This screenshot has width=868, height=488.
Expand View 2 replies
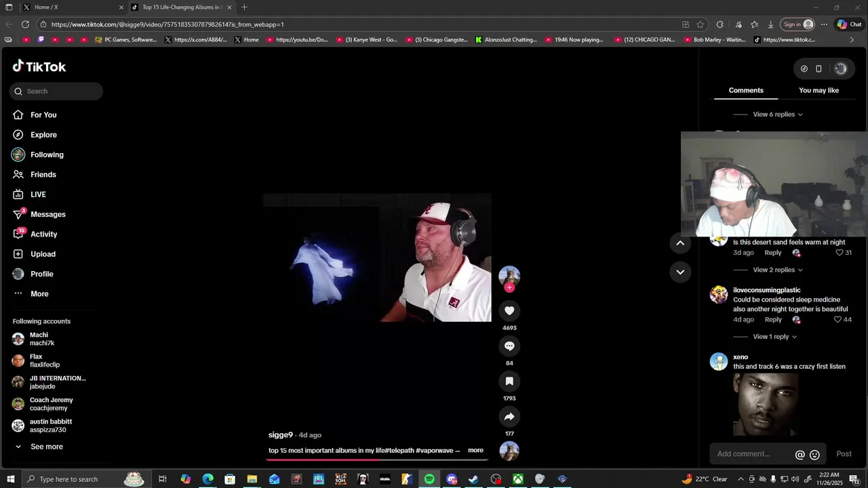pos(778,270)
